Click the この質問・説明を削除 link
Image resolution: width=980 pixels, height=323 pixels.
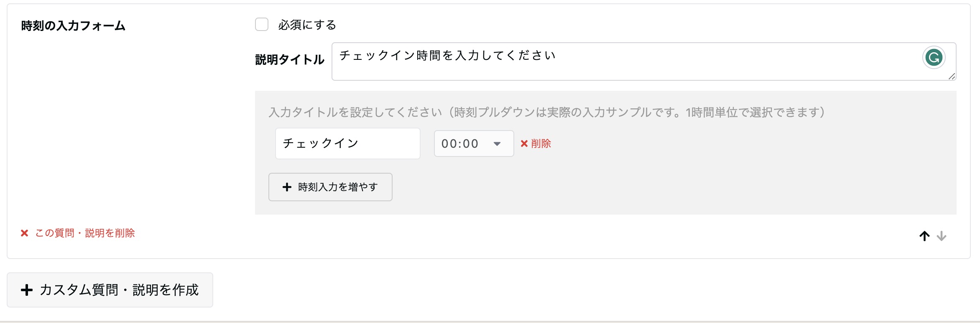click(85, 233)
